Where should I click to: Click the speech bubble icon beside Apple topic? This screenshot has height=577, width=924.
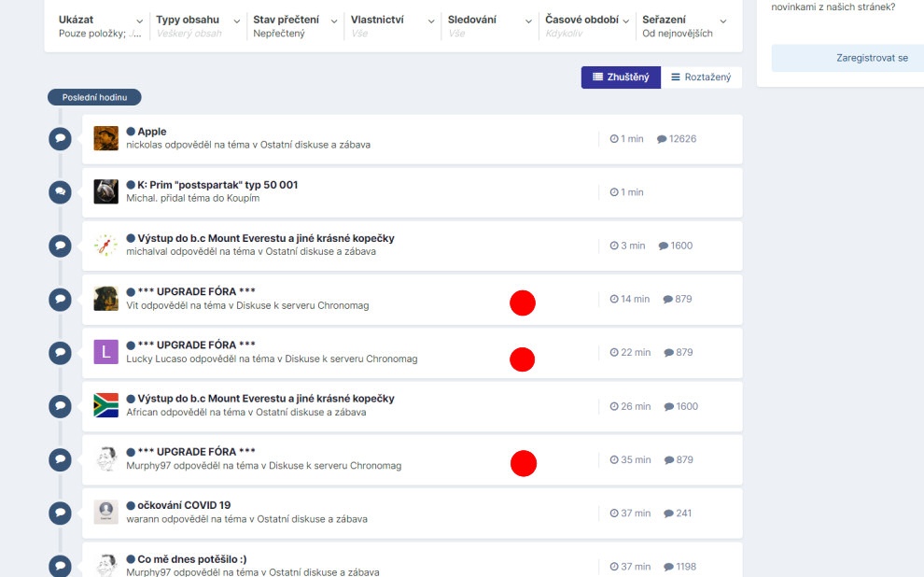coord(60,139)
